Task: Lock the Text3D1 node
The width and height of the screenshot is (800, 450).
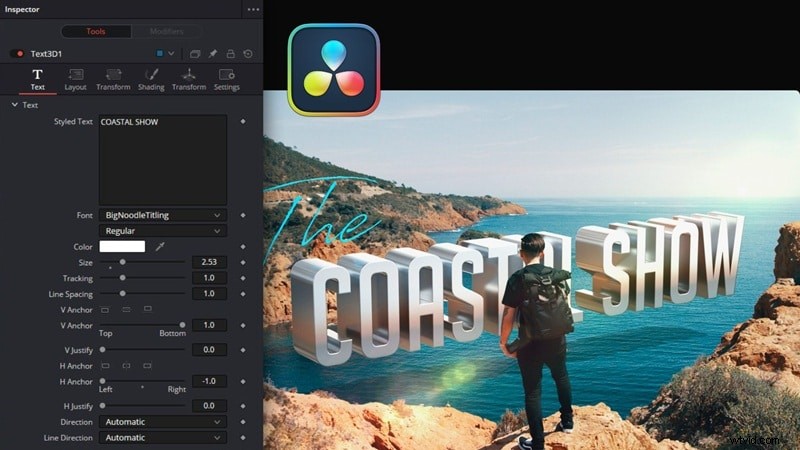Action: [x=231, y=54]
